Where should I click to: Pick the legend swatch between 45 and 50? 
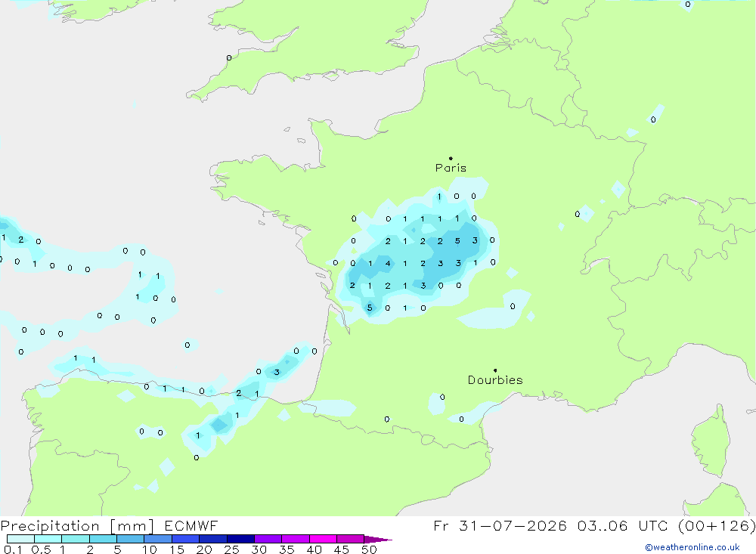(351, 539)
